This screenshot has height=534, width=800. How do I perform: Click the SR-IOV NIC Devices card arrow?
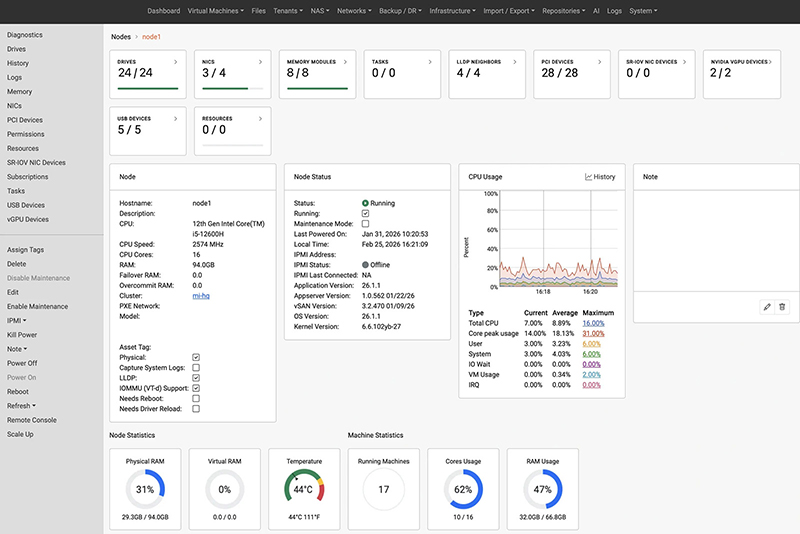click(x=685, y=62)
